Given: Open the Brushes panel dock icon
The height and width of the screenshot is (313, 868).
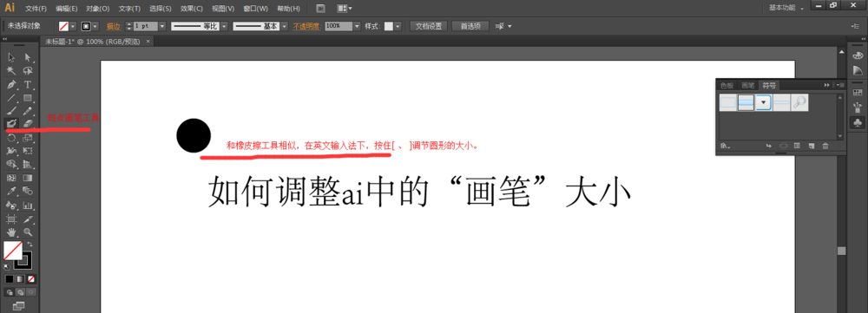Looking at the screenshot, I should point(858,108).
